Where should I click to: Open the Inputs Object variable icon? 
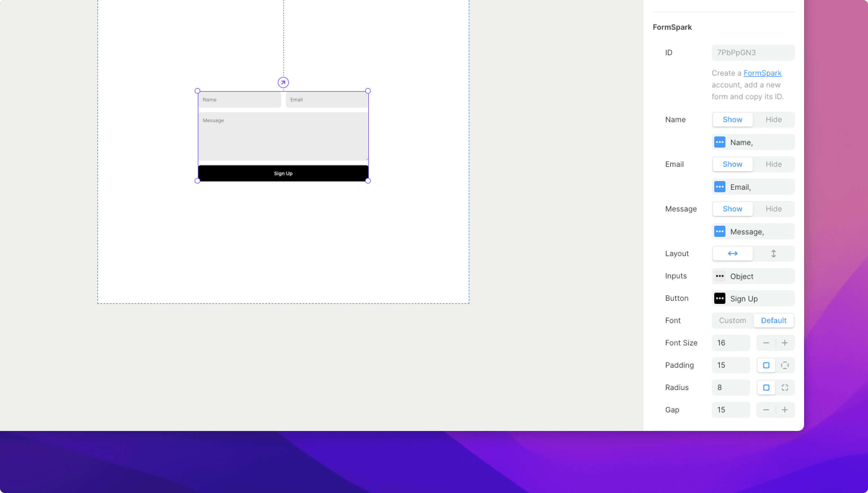[720, 276]
